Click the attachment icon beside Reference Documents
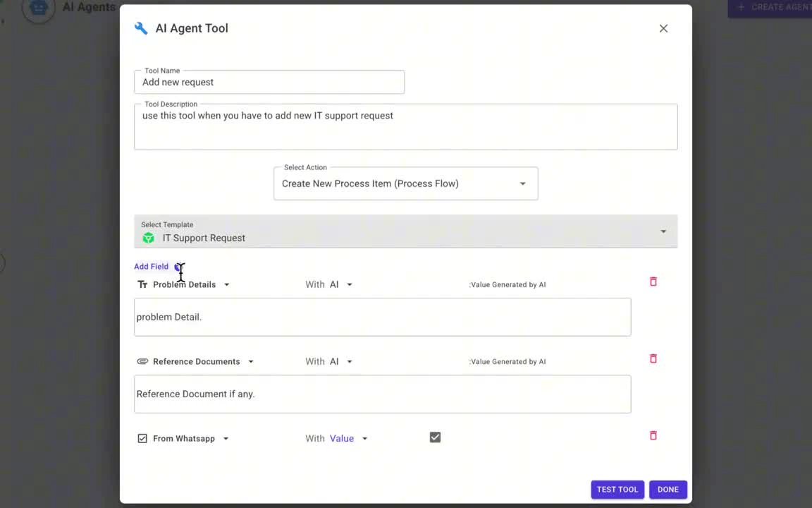The image size is (812, 508). click(x=142, y=361)
